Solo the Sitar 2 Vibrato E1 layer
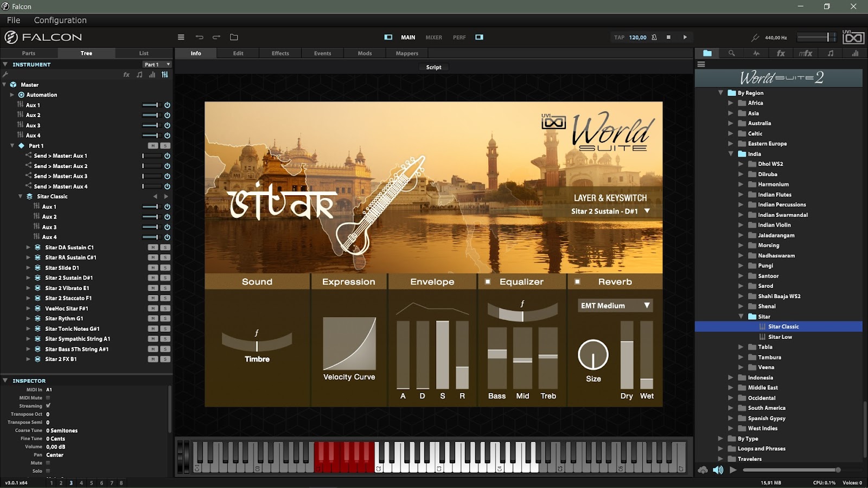The width and height of the screenshot is (868, 488). (x=165, y=288)
